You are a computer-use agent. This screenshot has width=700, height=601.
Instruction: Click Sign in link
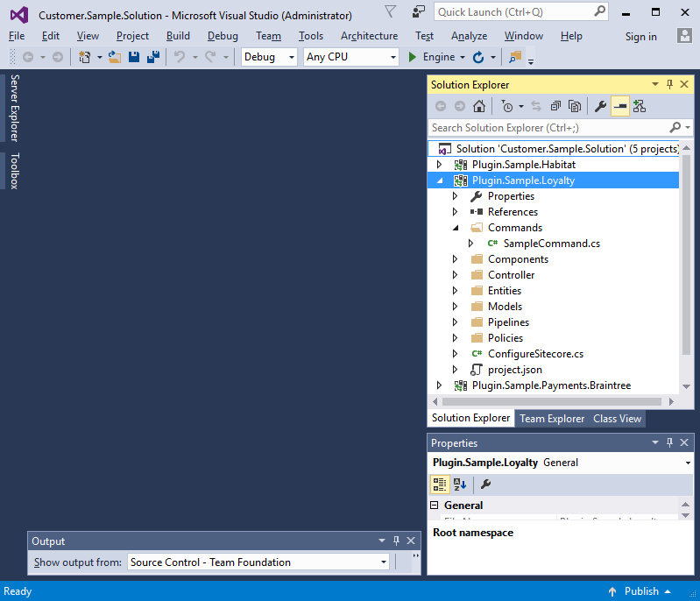(x=640, y=37)
